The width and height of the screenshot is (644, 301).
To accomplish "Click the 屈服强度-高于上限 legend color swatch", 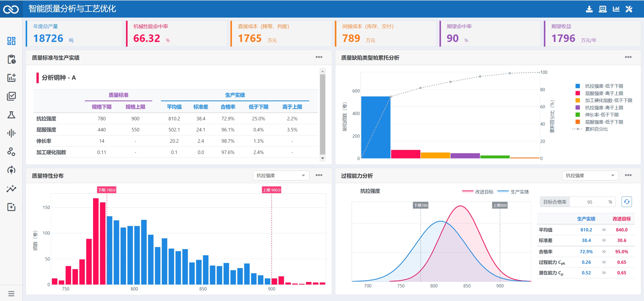I will [578, 93].
